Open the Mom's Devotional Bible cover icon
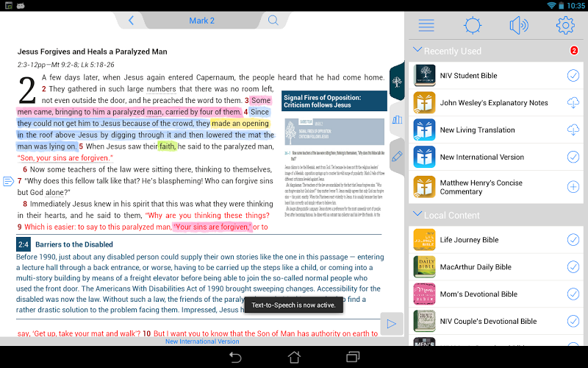This screenshot has height=368, width=588. [425, 294]
